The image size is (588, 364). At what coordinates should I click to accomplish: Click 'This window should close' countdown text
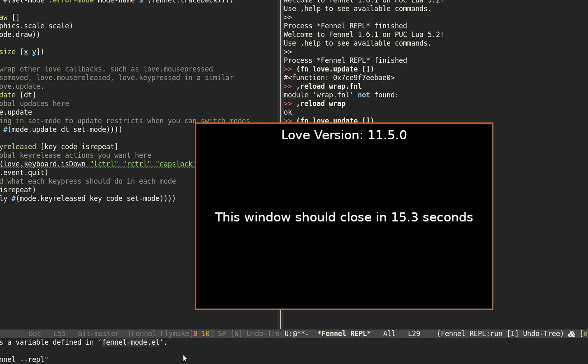[x=344, y=217]
